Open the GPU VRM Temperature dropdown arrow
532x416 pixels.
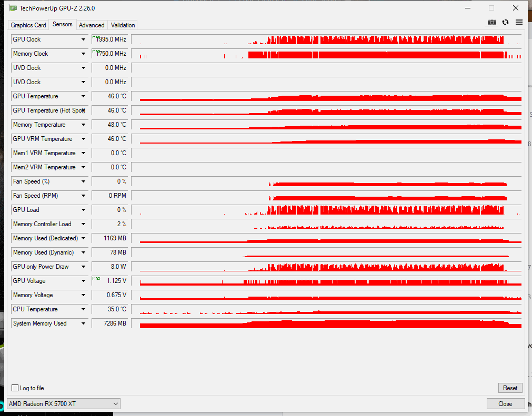click(x=84, y=139)
